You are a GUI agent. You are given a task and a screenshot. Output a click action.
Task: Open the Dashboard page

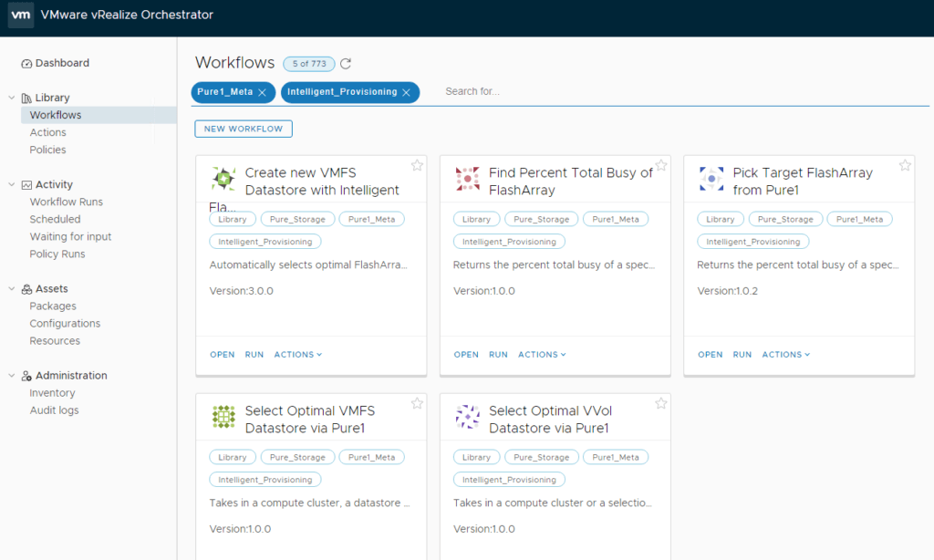click(x=62, y=63)
